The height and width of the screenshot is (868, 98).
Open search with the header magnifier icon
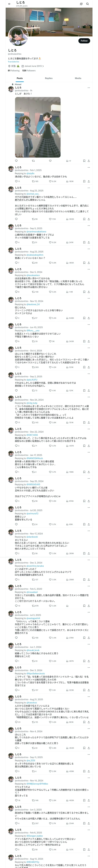(88, 4)
